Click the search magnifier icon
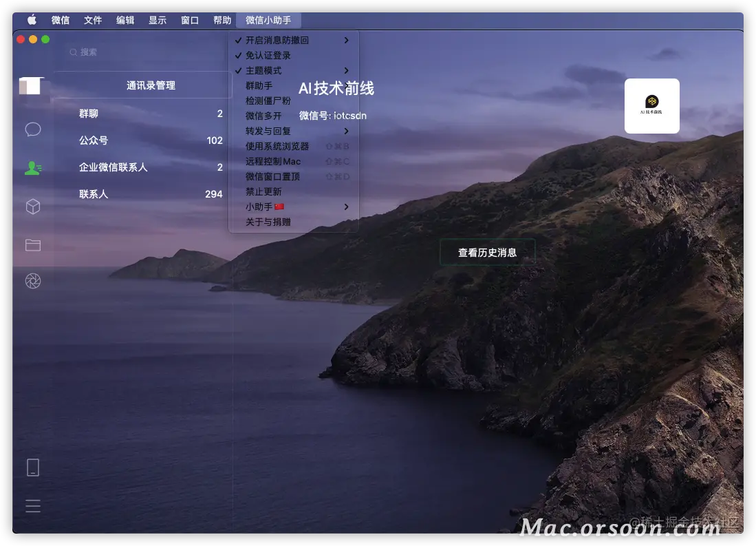This screenshot has width=756, height=546. [x=74, y=52]
